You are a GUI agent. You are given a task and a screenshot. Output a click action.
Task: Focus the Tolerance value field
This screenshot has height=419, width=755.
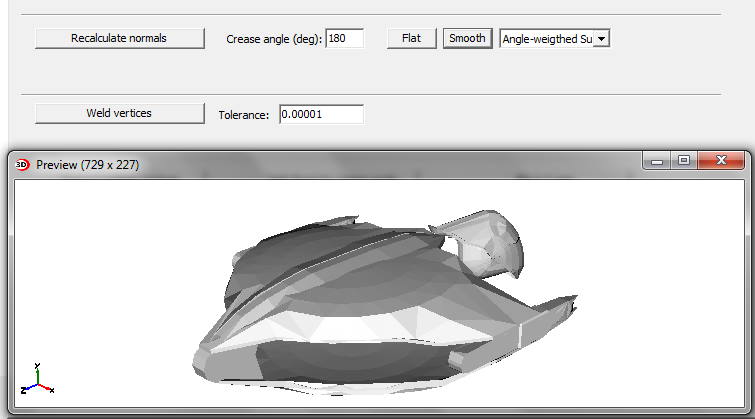click(321, 115)
